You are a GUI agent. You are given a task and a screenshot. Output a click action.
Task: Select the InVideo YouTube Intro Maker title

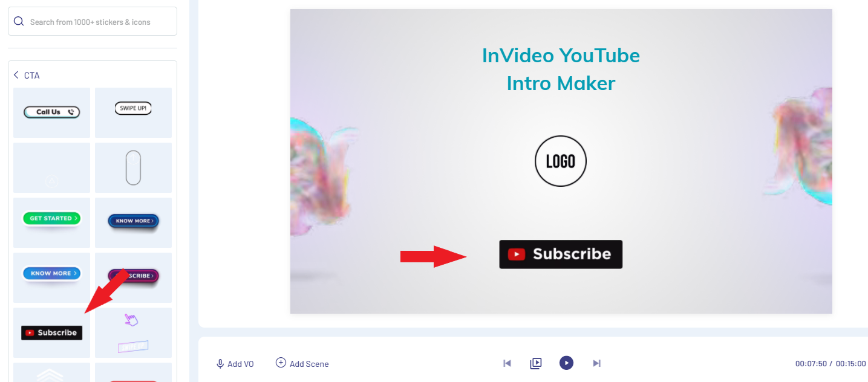561,69
